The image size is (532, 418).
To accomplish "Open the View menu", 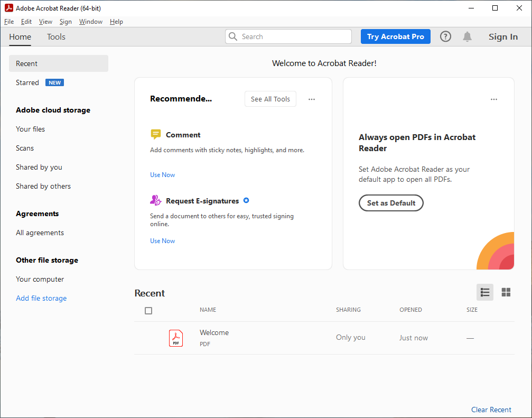I will click(45, 22).
